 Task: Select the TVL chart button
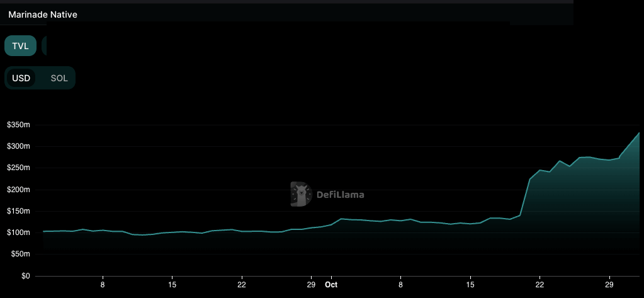(x=21, y=45)
